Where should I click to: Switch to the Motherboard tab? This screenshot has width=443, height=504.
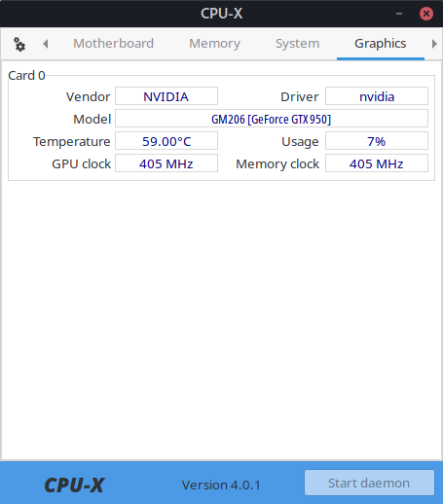coord(113,44)
